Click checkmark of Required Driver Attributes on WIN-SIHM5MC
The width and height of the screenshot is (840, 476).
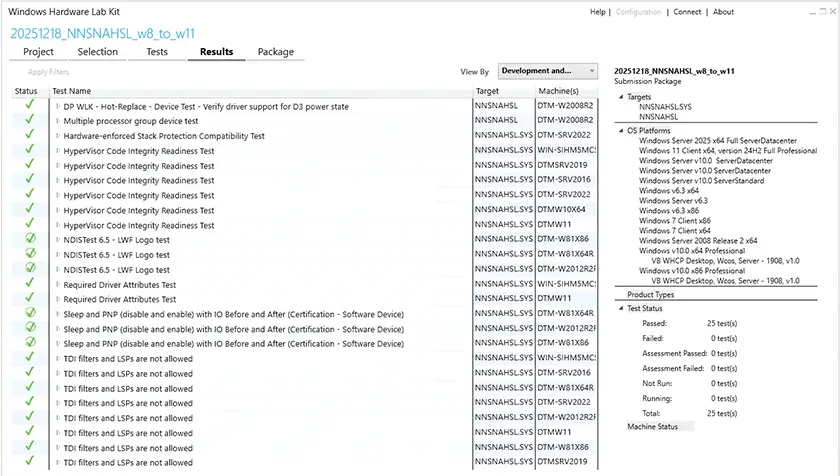pyautogui.click(x=29, y=282)
